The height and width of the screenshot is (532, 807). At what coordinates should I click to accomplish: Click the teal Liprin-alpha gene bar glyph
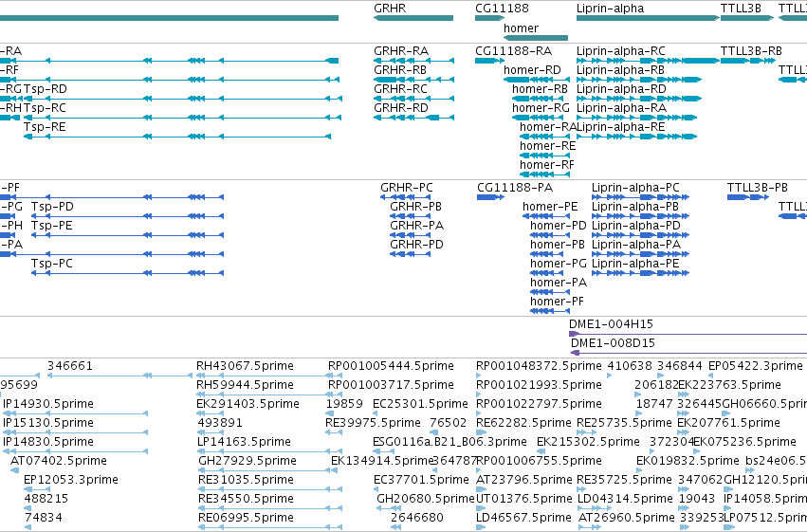click(x=648, y=18)
